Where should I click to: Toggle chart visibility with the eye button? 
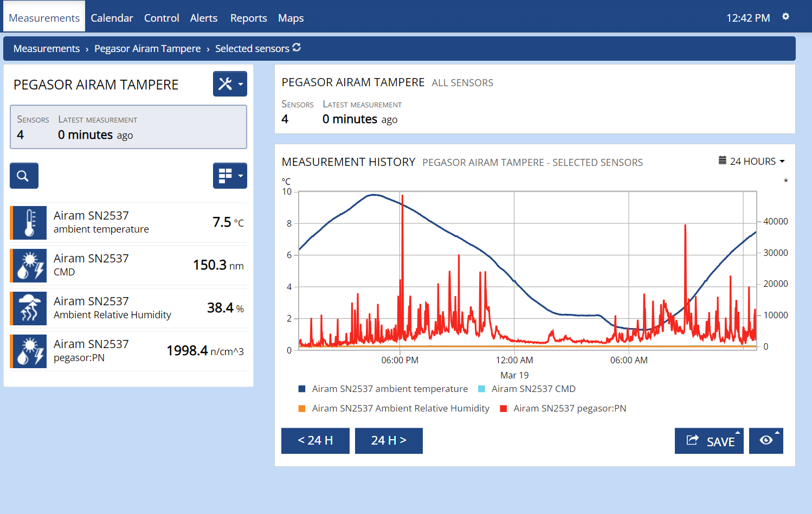(x=766, y=440)
